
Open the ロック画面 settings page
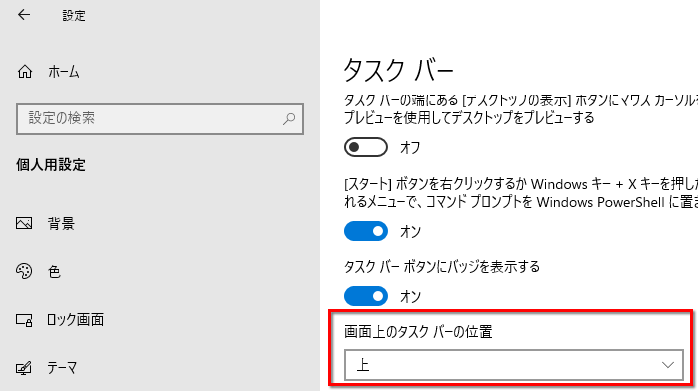[x=75, y=320]
